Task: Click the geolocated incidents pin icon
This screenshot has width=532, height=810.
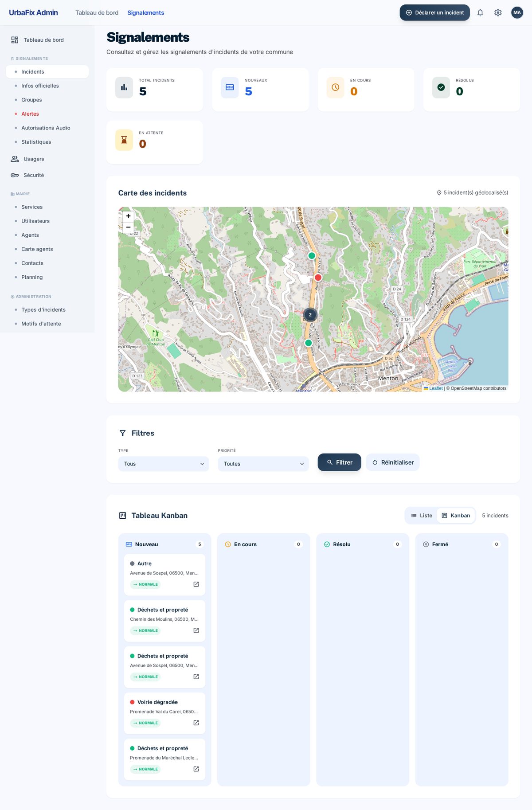Action: pyautogui.click(x=439, y=193)
